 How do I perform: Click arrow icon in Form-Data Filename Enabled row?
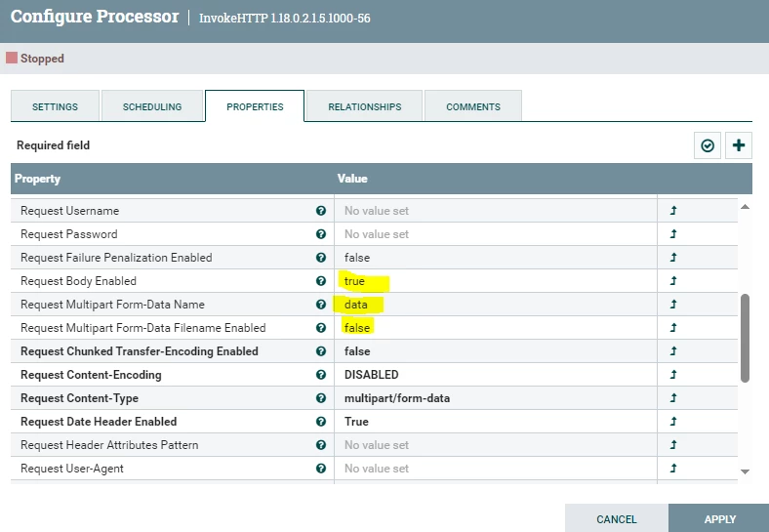[x=673, y=328]
